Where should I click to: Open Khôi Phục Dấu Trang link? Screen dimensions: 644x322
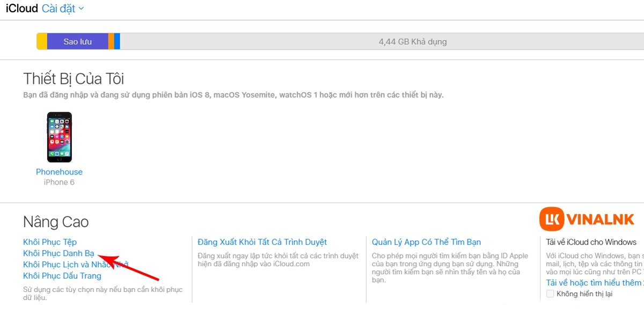[x=62, y=276]
